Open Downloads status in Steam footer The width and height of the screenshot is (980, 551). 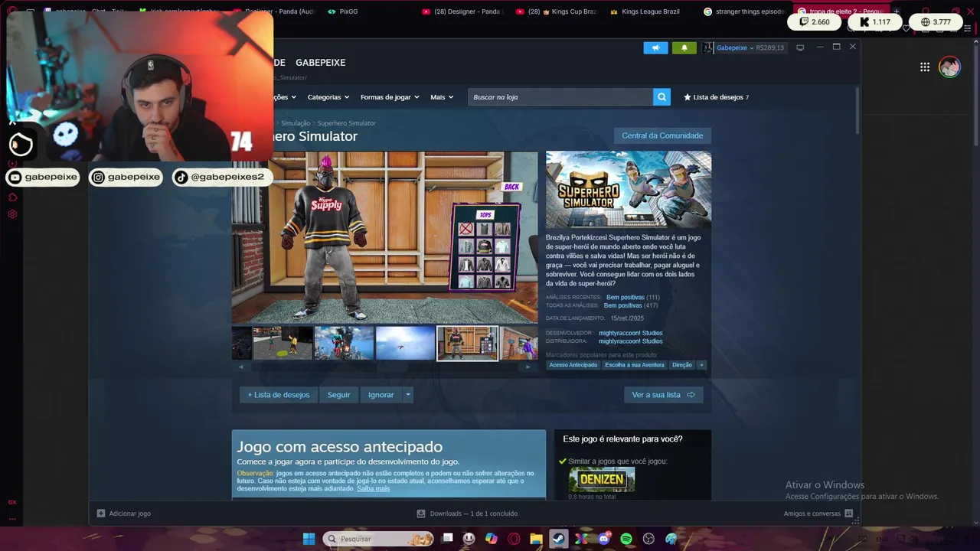467,514
